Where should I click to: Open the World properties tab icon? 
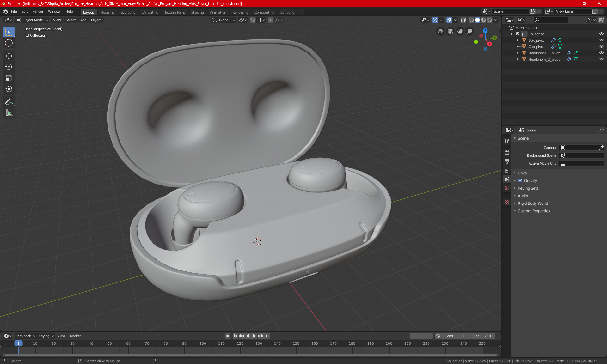[507, 188]
